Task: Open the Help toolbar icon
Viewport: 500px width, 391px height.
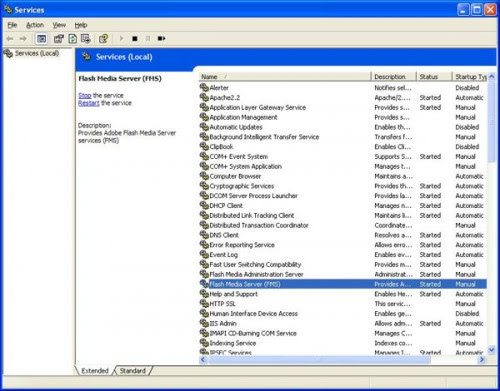Action: 103,39
